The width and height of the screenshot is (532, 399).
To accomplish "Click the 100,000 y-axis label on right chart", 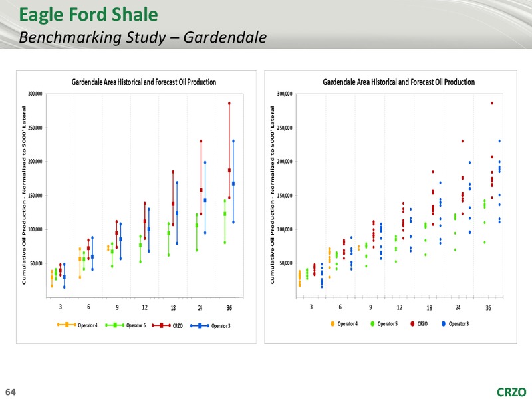I will click(x=285, y=229).
